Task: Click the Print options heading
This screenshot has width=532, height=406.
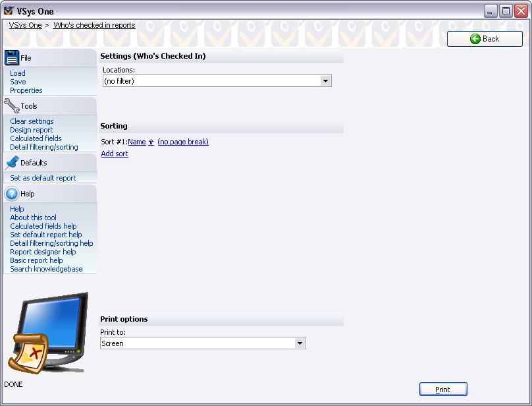Action: pos(124,319)
